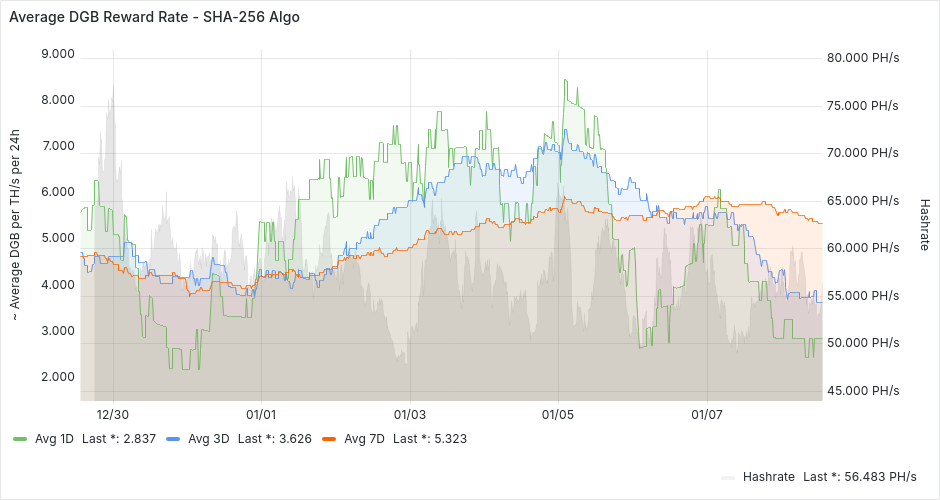The height and width of the screenshot is (500, 940).
Task: Click the 01/03 date on x-axis
Action: (x=409, y=414)
